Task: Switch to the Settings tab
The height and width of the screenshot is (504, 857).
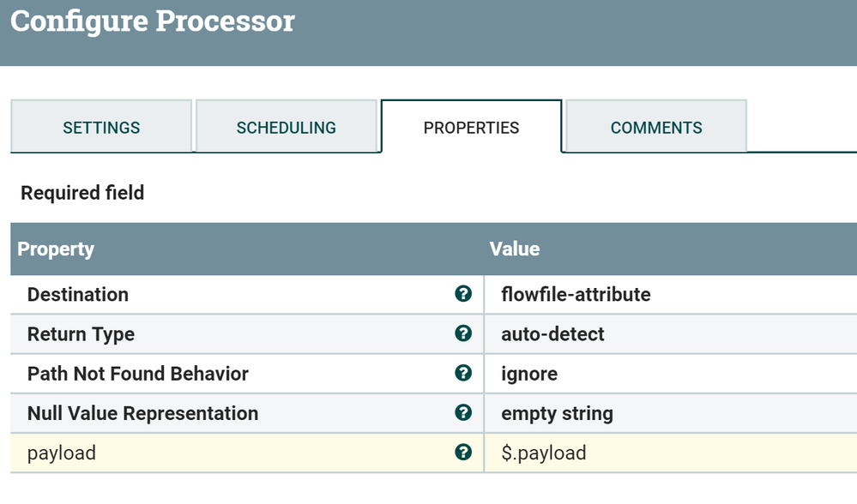Action: point(101,128)
